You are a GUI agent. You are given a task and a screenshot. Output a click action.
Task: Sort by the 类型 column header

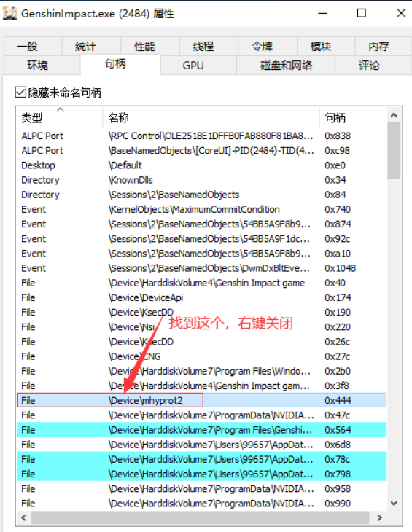[x=59, y=117]
